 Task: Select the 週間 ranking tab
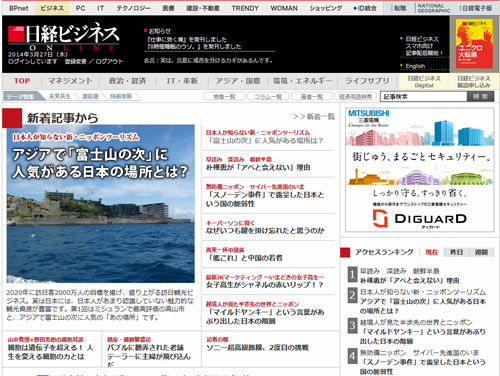pyautogui.click(x=481, y=252)
